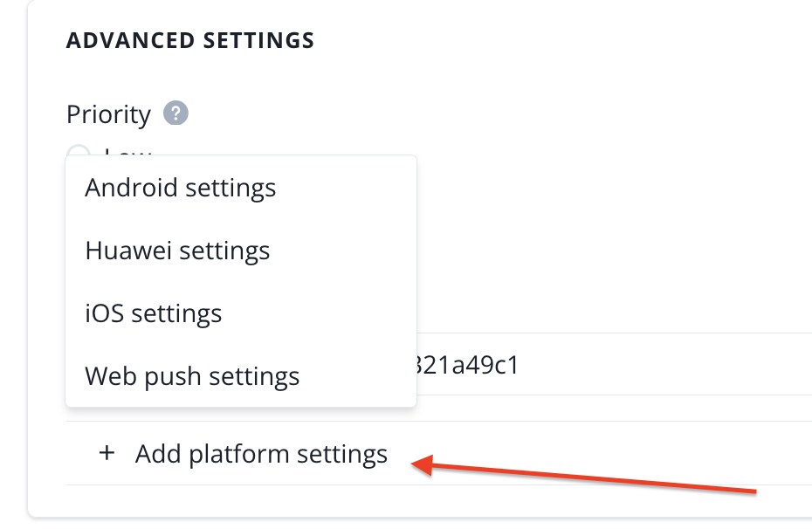Pick iOS settings from the platform menu
This screenshot has height=529, width=812.
tap(154, 313)
